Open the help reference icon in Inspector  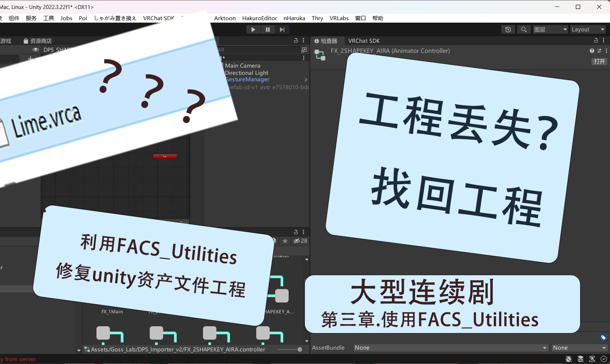point(592,51)
